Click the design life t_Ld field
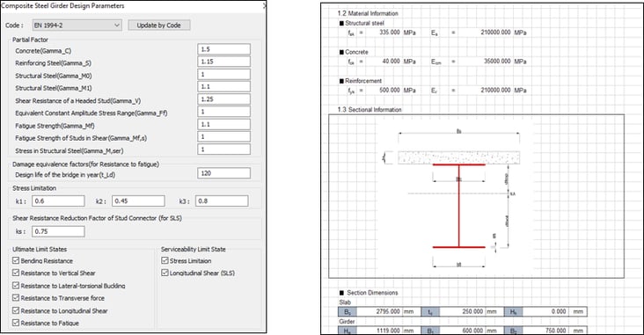Image resolution: width=644 pixels, height=335 pixels. click(223, 173)
